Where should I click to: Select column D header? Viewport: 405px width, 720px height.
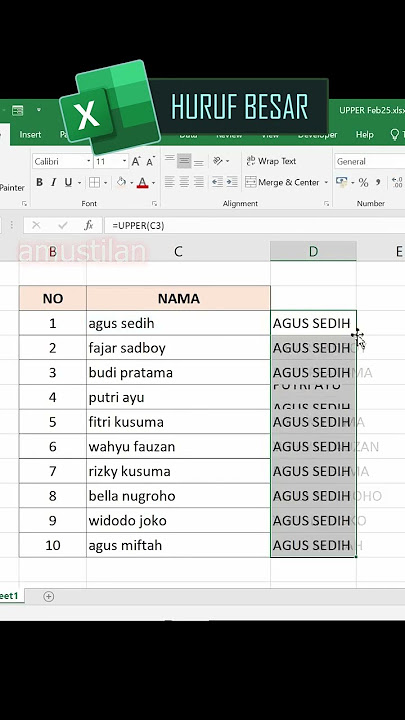tap(313, 251)
